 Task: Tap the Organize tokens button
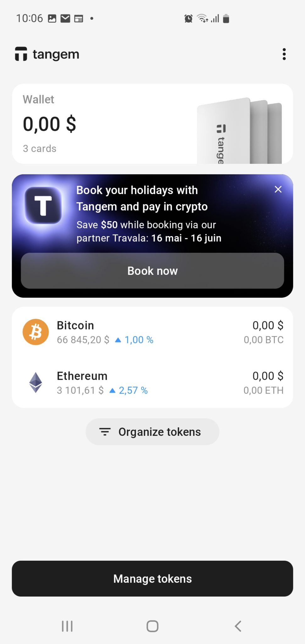pos(152,432)
